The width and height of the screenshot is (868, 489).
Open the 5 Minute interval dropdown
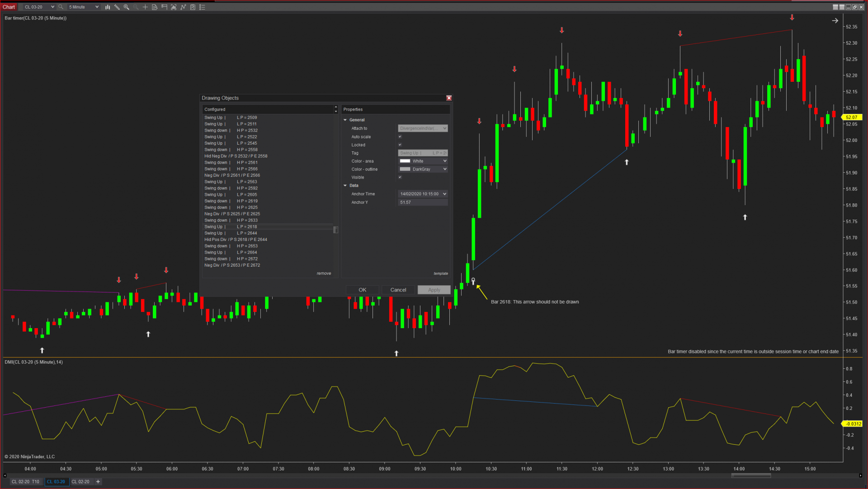84,7
